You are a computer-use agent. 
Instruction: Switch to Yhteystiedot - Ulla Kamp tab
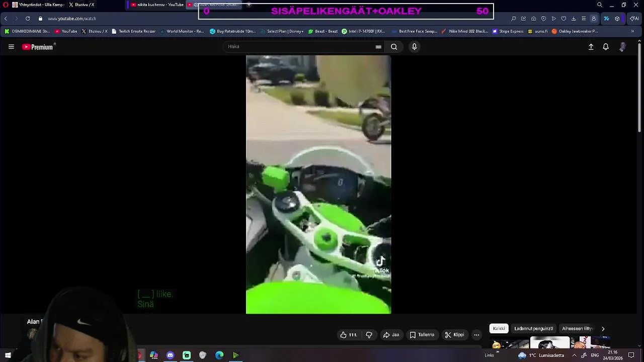click(38, 5)
